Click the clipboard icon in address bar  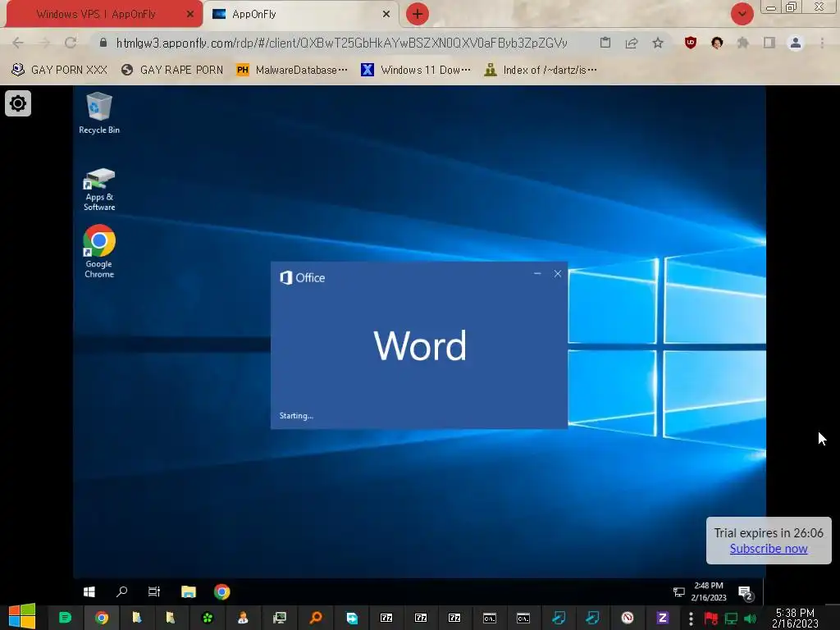tap(605, 43)
